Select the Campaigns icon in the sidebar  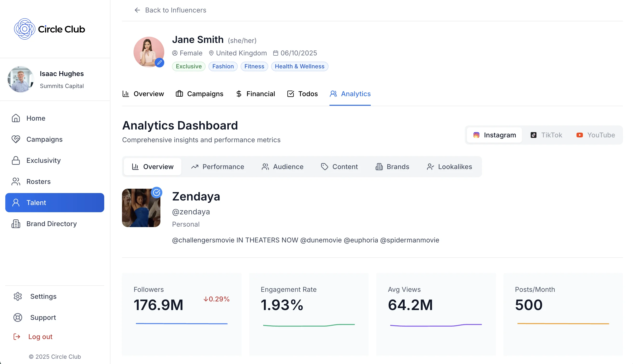[16, 139]
